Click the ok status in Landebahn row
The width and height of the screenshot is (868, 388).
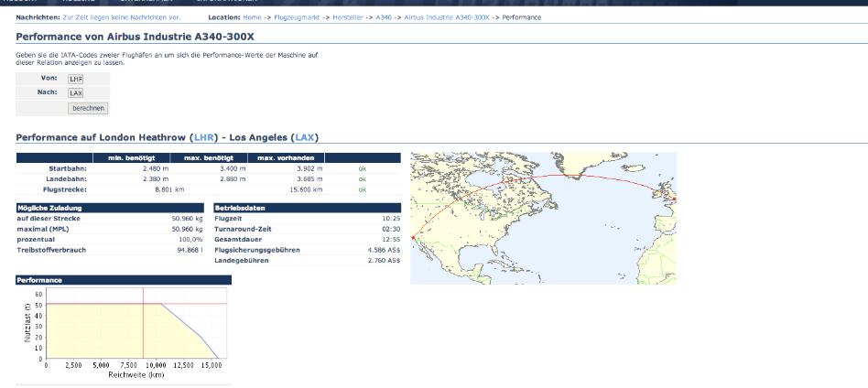click(362, 178)
